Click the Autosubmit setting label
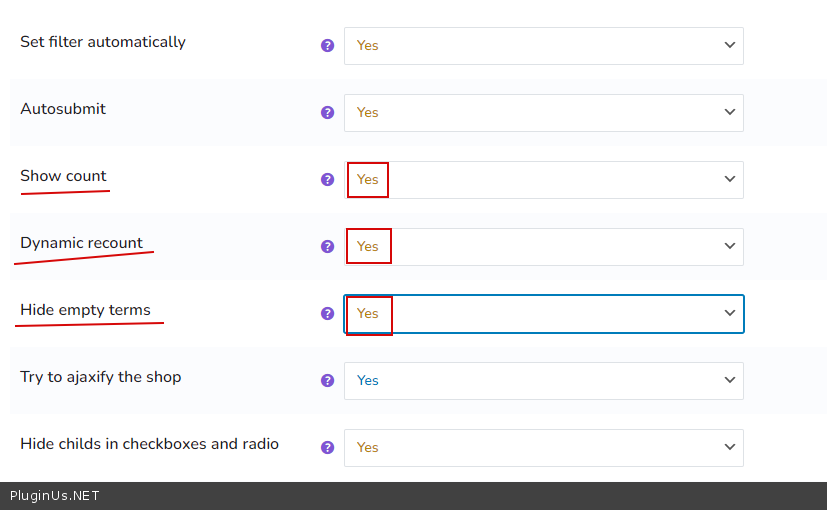The image size is (827, 510). pos(63,109)
